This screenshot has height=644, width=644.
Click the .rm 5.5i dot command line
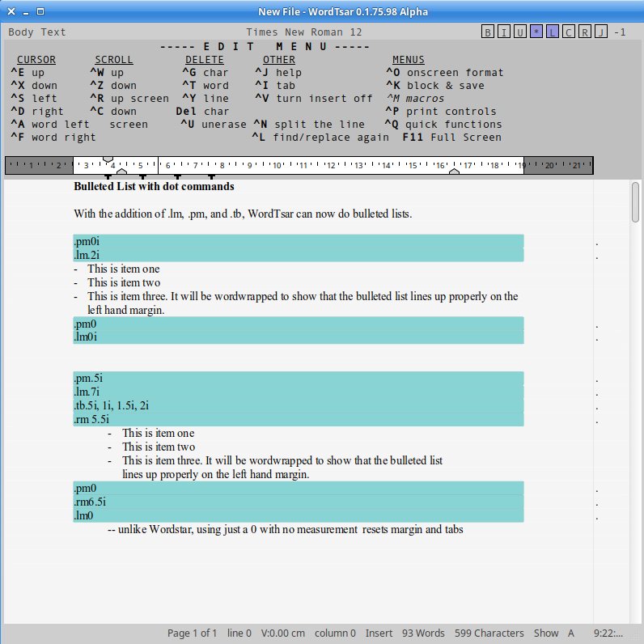299,419
